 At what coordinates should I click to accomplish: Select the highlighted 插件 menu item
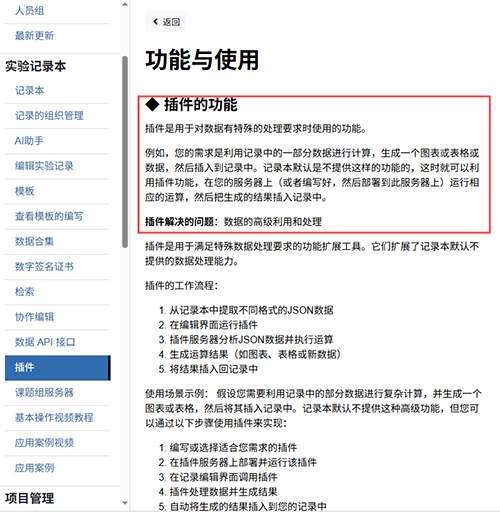pos(58,368)
